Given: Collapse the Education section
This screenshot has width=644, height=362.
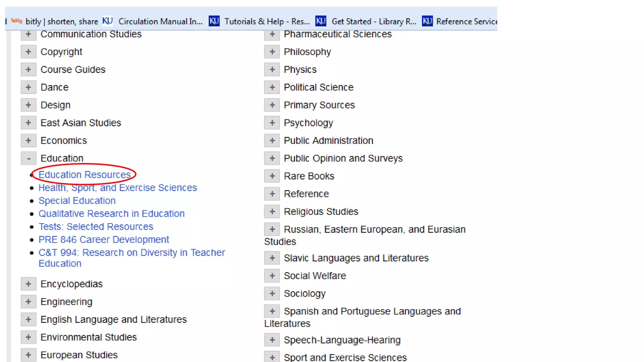Looking at the screenshot, I should 29,158.
